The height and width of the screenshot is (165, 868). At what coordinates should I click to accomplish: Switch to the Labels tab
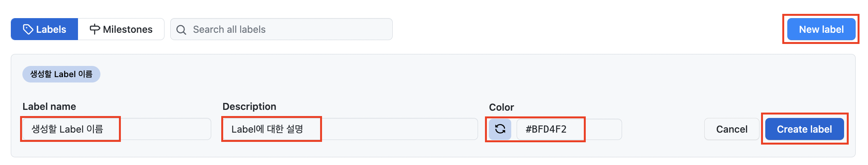[44, 29]
